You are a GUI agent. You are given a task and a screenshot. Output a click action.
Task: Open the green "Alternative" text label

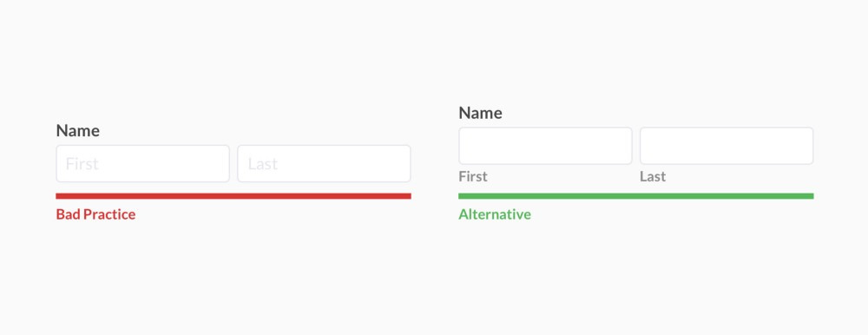coord(495,214)
